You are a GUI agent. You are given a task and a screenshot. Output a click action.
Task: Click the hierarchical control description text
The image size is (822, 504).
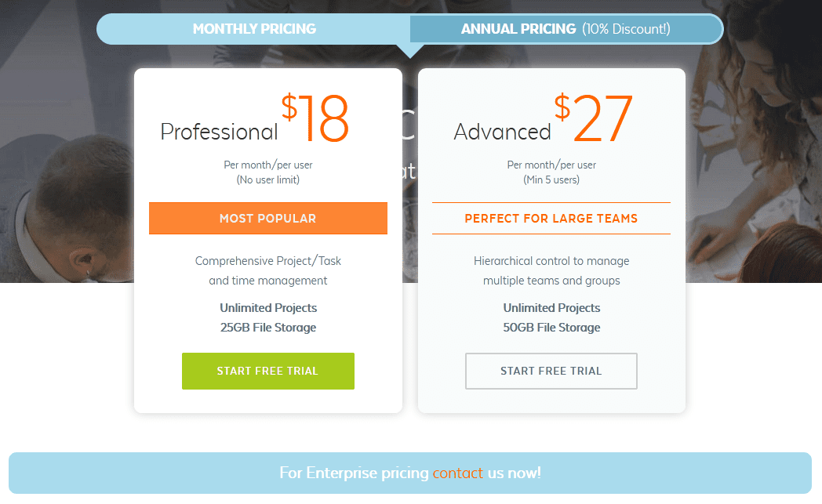(x=551, y=270)
